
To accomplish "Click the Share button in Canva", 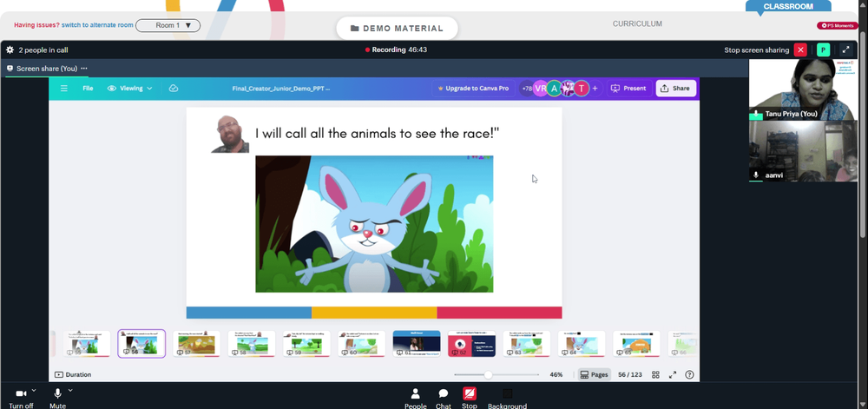I will point(676,89).
